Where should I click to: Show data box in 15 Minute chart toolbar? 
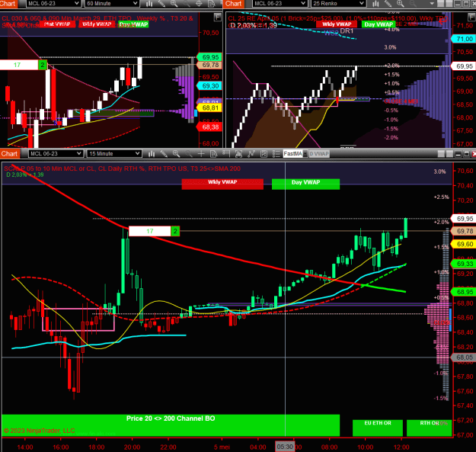[x=213, y=154]
